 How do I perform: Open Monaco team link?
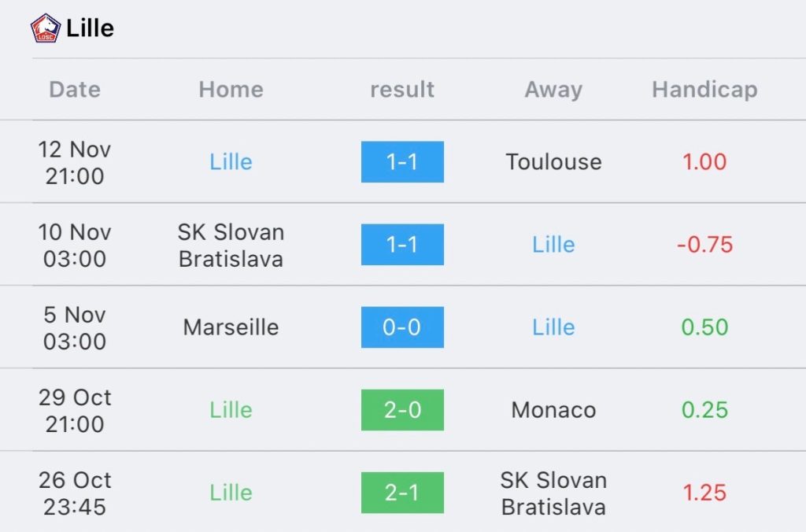point(553,410)
